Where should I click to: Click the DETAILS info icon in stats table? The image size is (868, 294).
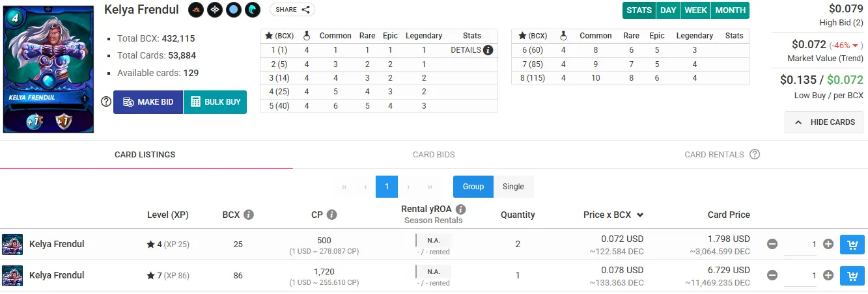point(488,50)
